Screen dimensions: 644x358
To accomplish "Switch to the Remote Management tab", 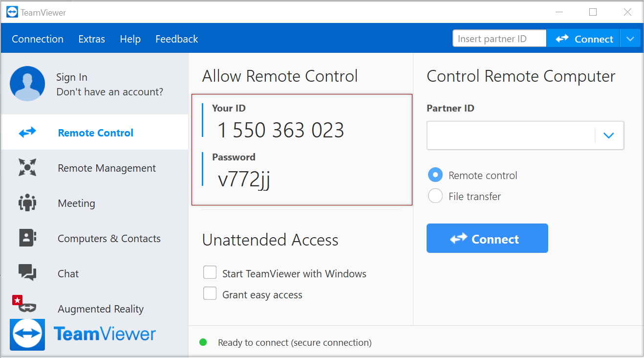I will tap(95, 168).
